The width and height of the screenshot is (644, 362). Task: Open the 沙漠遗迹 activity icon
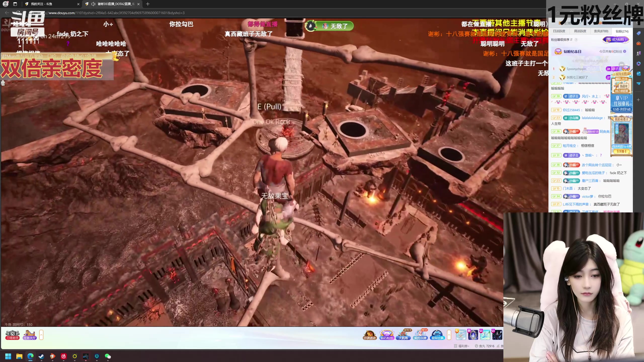point(369,335)
